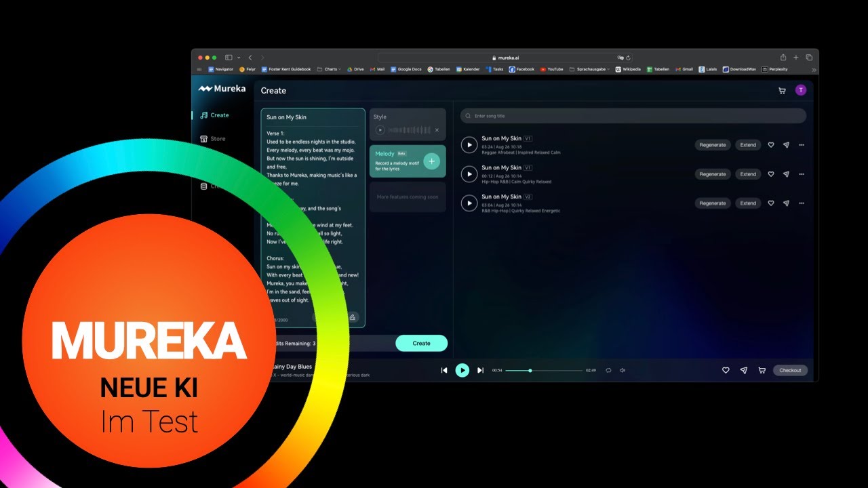
Task: Toggle the Safari sidebar
Action: click(229, 58)
